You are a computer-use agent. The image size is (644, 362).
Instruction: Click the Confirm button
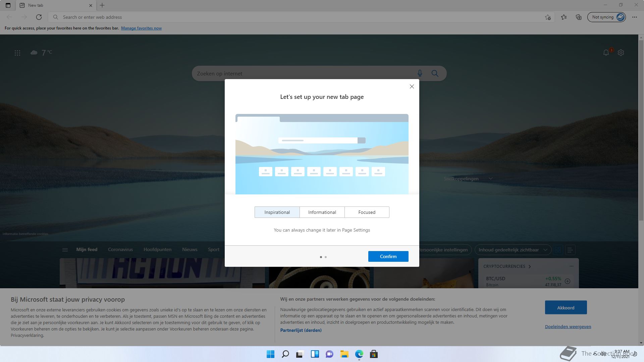(x=388, y=256)
